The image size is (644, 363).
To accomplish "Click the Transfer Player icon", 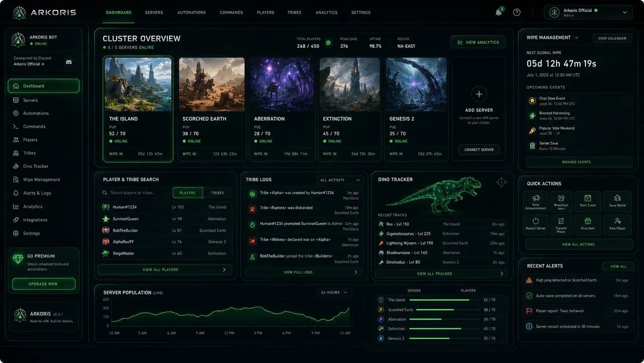I will (x=561, y=221).
